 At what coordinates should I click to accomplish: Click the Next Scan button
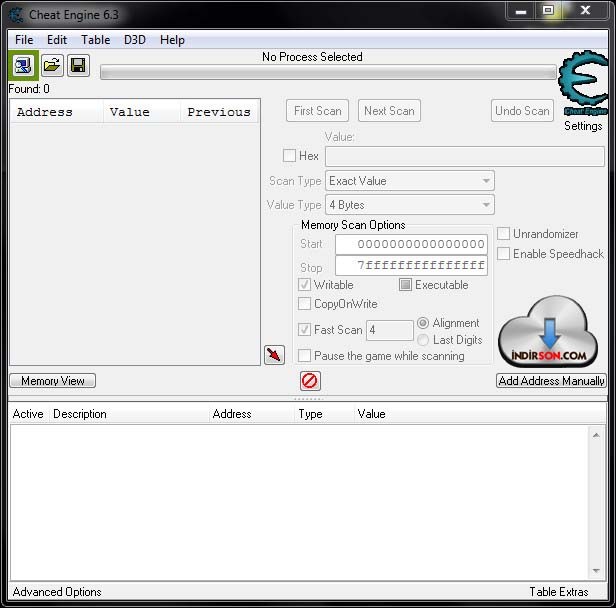(x=389, y=111)
